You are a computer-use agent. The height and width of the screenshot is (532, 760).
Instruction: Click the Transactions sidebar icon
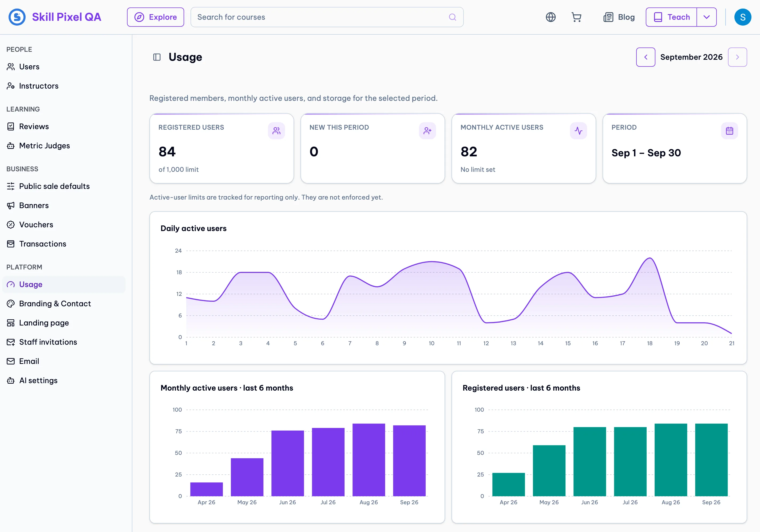point(11,244)
